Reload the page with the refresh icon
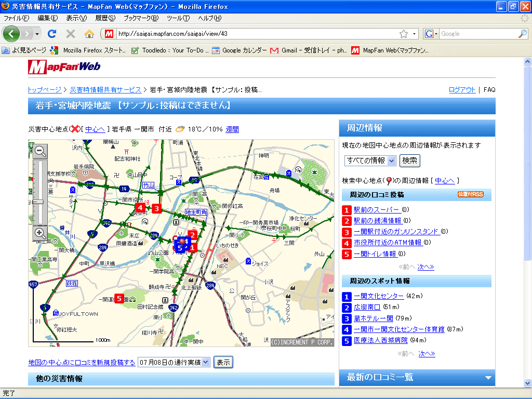Screen dimensions: 532x399 (x=51, y=33)
